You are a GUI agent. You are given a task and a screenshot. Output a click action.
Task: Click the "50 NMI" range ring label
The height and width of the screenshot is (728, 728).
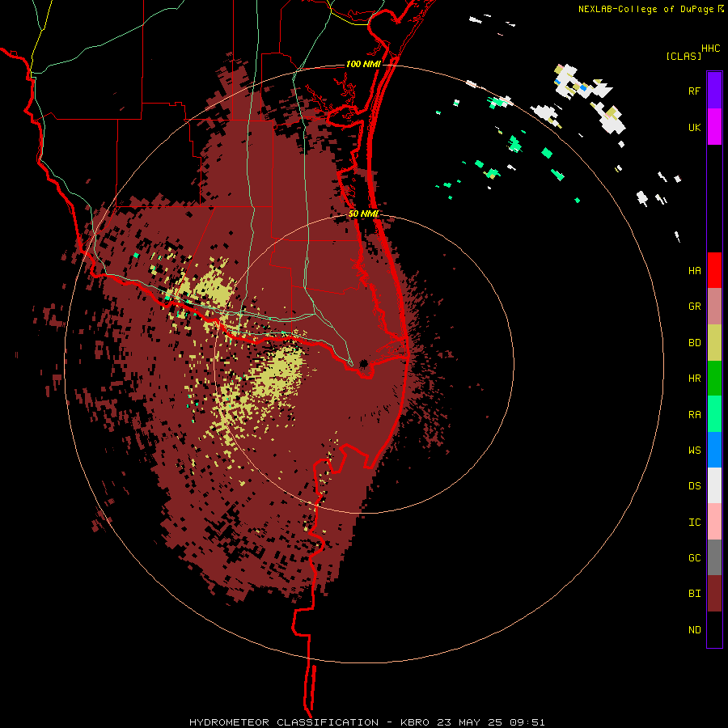point(363,214)
